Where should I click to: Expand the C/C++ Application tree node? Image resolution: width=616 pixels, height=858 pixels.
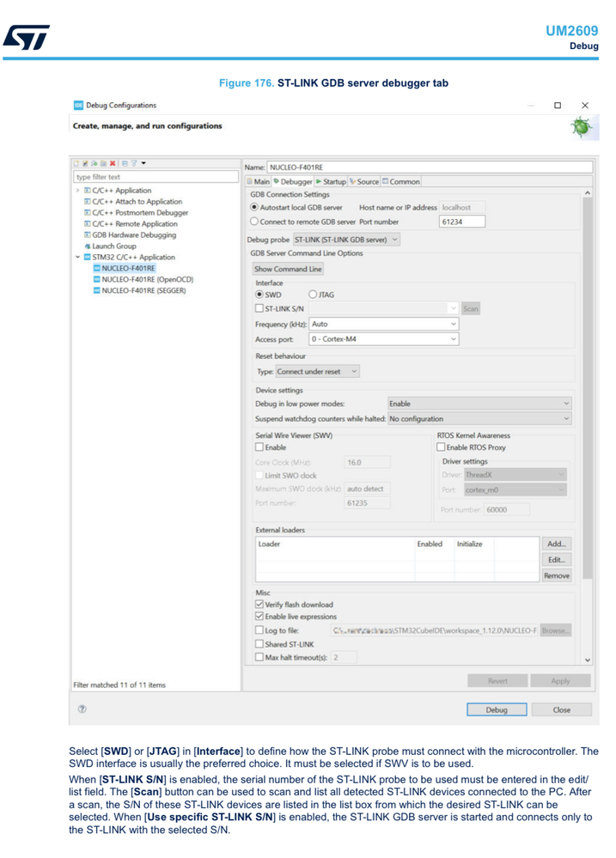(x=78, y=191)
